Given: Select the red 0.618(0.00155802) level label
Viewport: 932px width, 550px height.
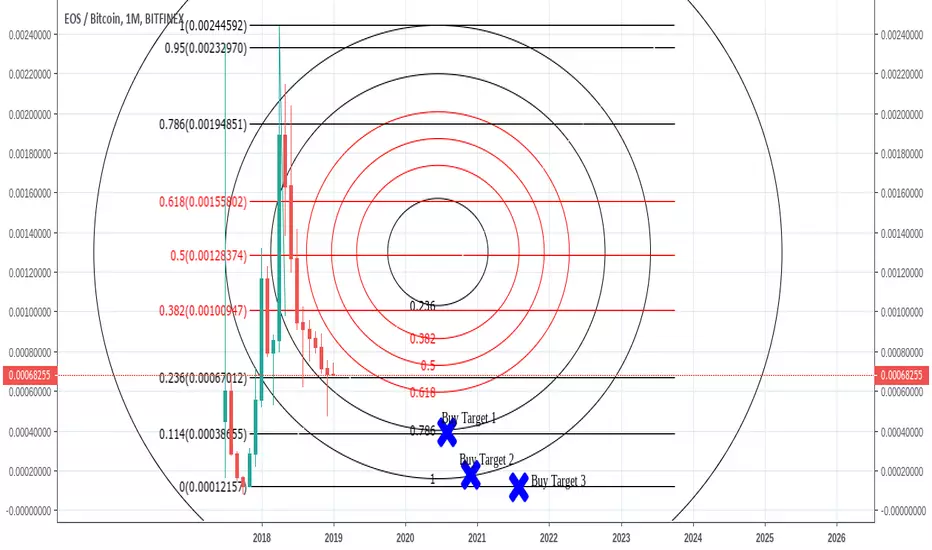Looking at the screenshot, I should point(203,202).
